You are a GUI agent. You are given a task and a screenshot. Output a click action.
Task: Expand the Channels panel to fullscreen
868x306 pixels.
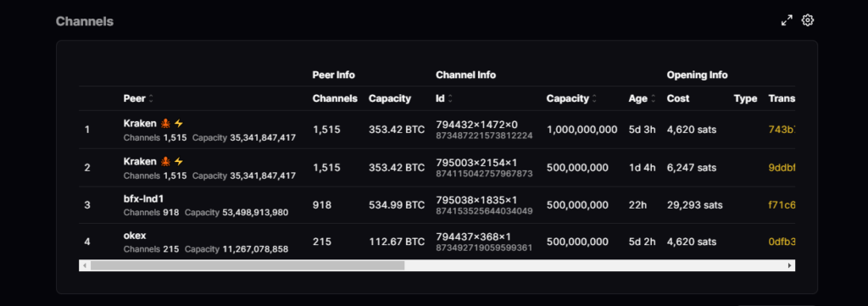pyautogui.click(x=787, y=20)
